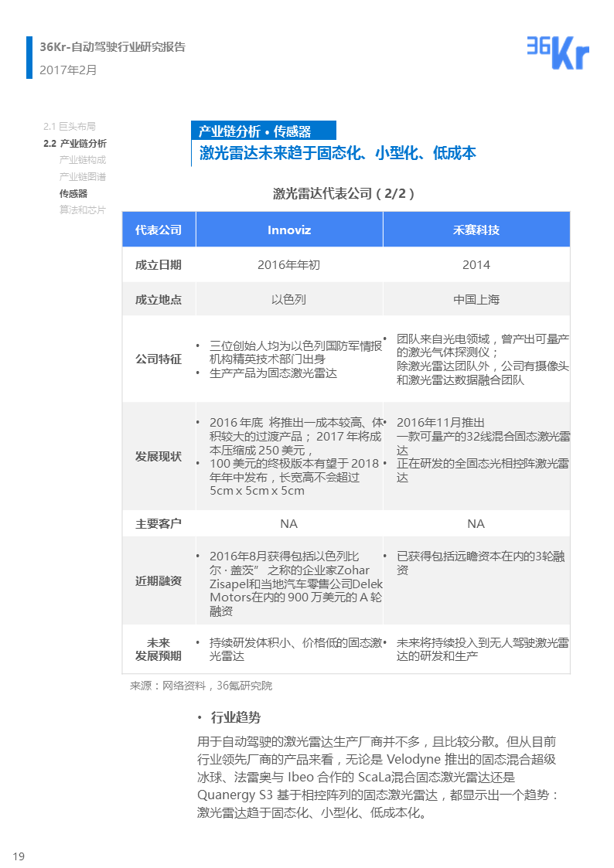The height and width of the screenshot is (868, 614).
Task: Click the text 'Zisapel和当地汽车零售公司Delek'
Action: (296, 584)
